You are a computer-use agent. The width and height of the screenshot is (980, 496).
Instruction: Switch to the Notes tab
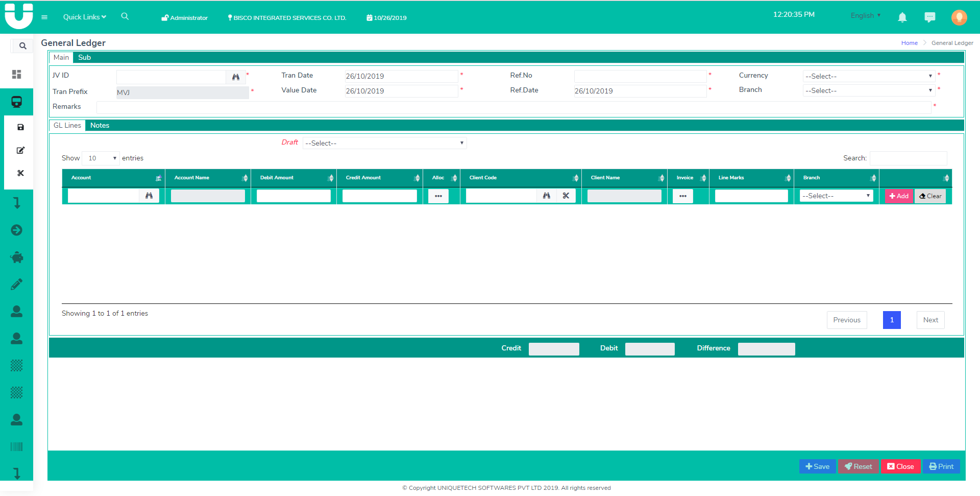coord(100,125)
